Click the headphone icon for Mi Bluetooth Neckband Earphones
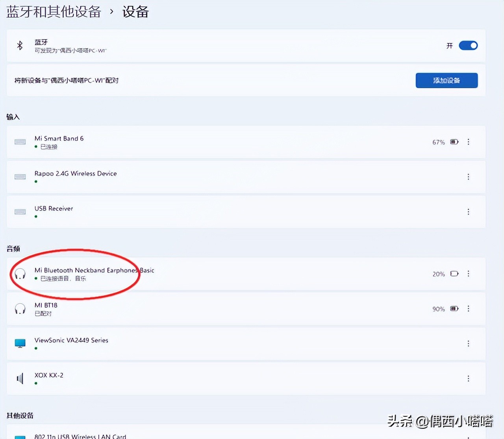Screen dimensions: 504x439 pos(20,273)
